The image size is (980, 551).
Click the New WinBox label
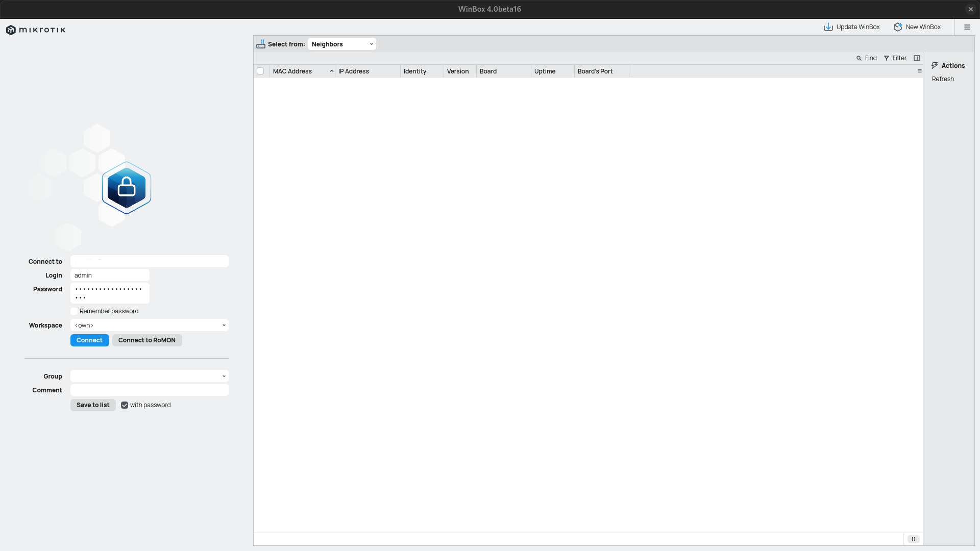(x=923, y=27)
